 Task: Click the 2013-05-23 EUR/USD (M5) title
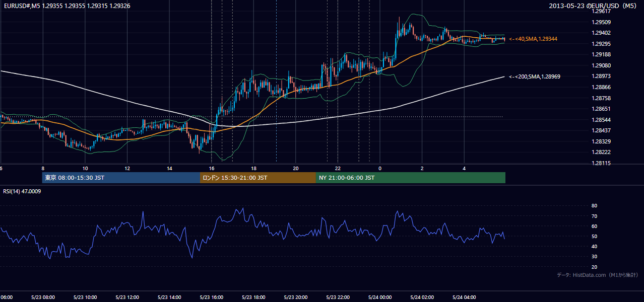pyautogui.click(x=594, y=6)
